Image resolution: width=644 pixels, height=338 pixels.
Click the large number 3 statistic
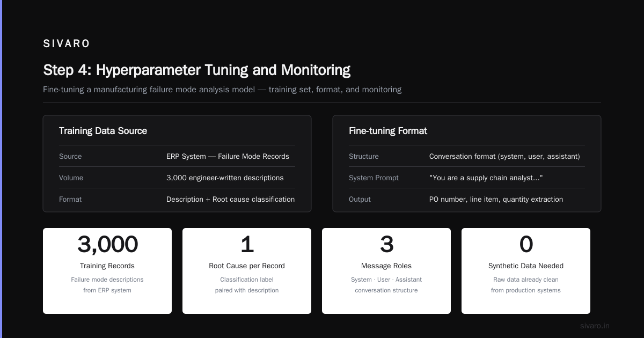point(386,244)
